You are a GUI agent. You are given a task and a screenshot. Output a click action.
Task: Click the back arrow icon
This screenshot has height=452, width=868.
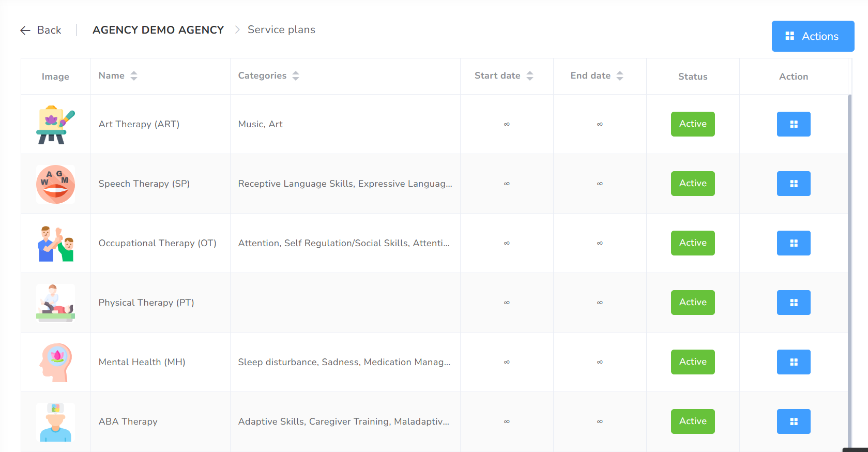25,31
